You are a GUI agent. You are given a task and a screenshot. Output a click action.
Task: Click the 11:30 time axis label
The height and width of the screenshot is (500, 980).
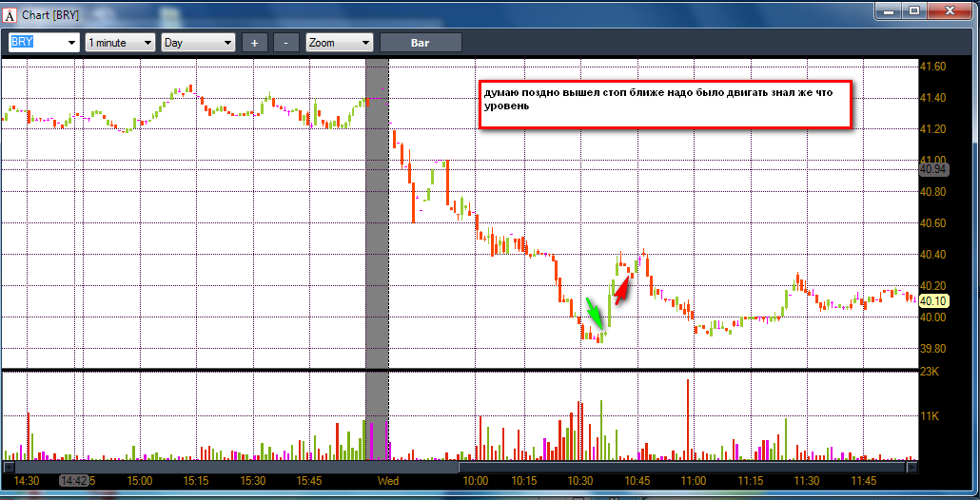point(806,481)
